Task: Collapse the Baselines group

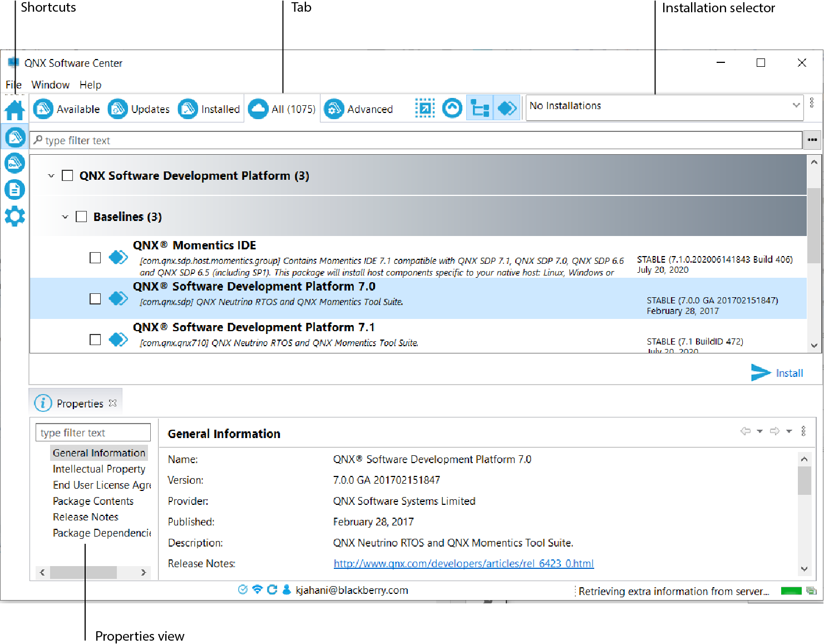Action: point(65,217)
